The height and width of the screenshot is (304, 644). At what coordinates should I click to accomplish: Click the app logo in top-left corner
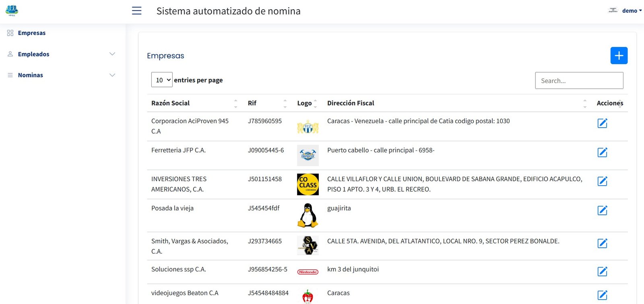12,10
